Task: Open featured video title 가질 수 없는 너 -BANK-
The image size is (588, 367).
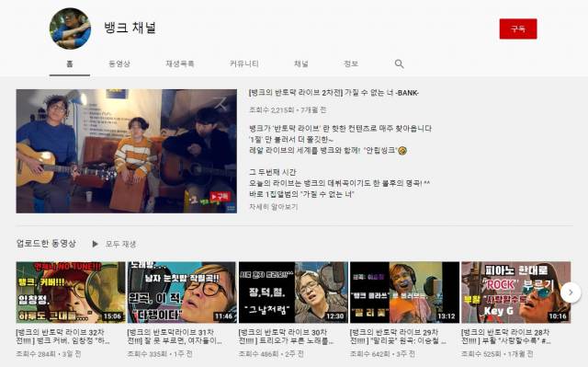Action: 334,93
